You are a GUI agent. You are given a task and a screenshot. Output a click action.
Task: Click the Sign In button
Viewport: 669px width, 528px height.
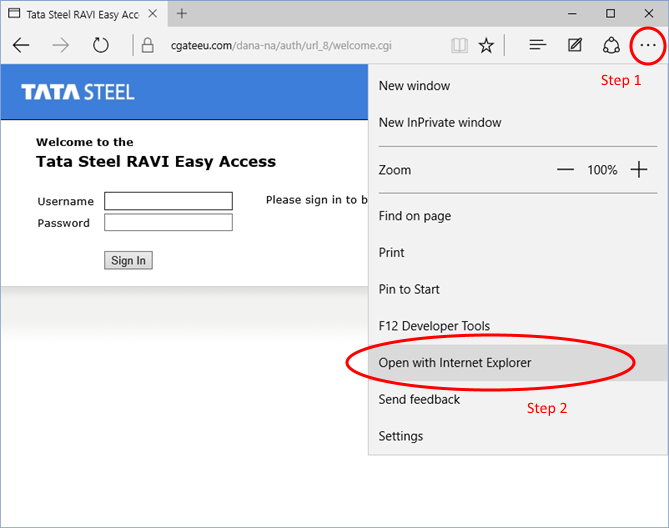pos(128,260)
